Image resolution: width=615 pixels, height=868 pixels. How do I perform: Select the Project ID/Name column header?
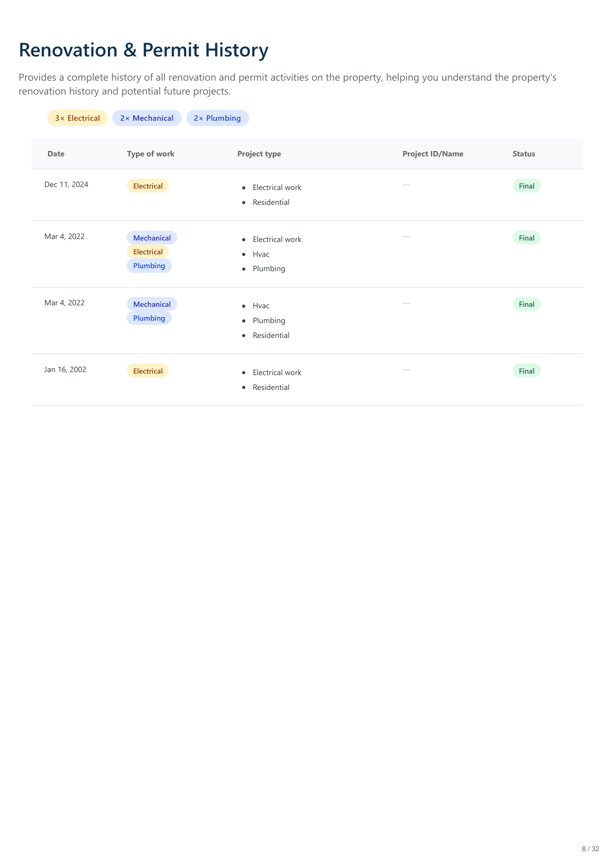pos(433,154)
